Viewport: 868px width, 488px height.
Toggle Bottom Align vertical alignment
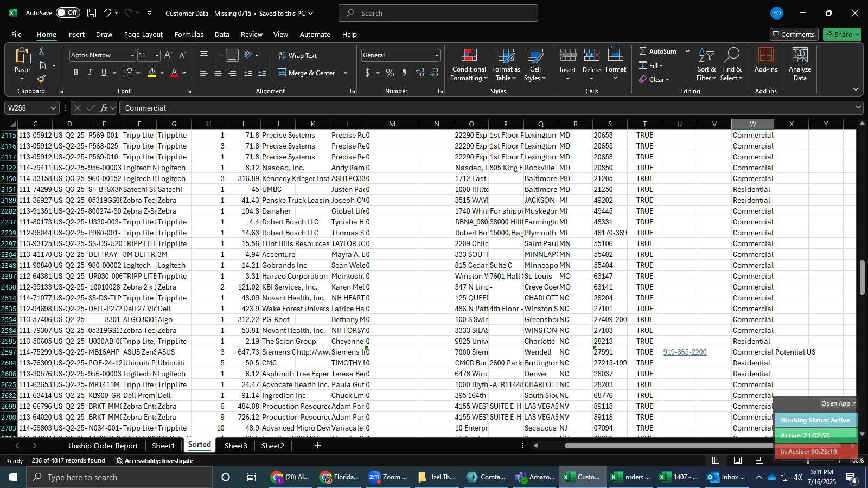click(232, 55)
